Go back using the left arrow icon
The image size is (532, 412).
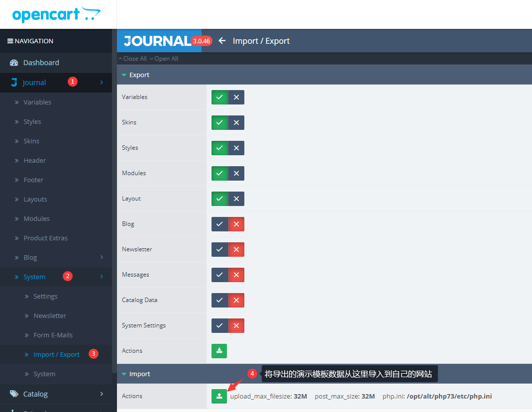pyautogui.click(x=222, y=41)
